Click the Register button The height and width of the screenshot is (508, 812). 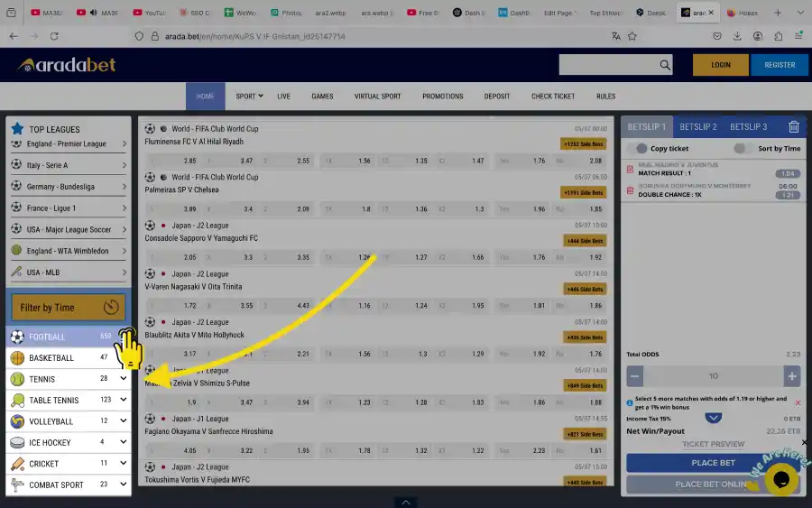tap(780, 65)
